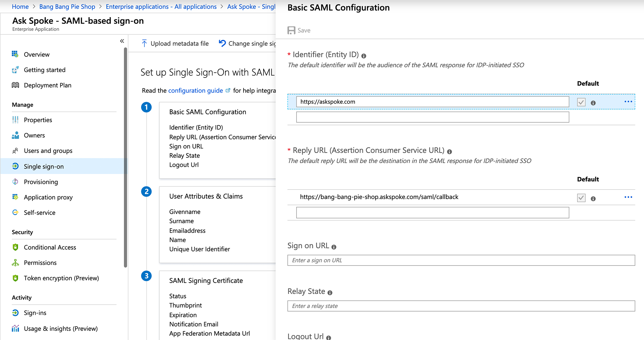Click the upload arrow icon for metadata file
Viewport: 644px width, 340px height.
point(144,44)
